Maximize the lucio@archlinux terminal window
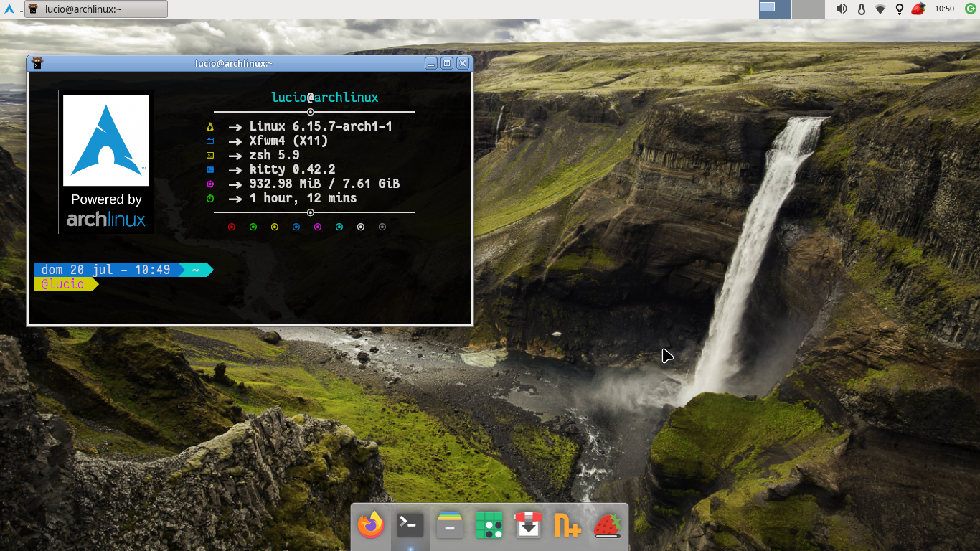980x551 pixels. pos(447,63)
